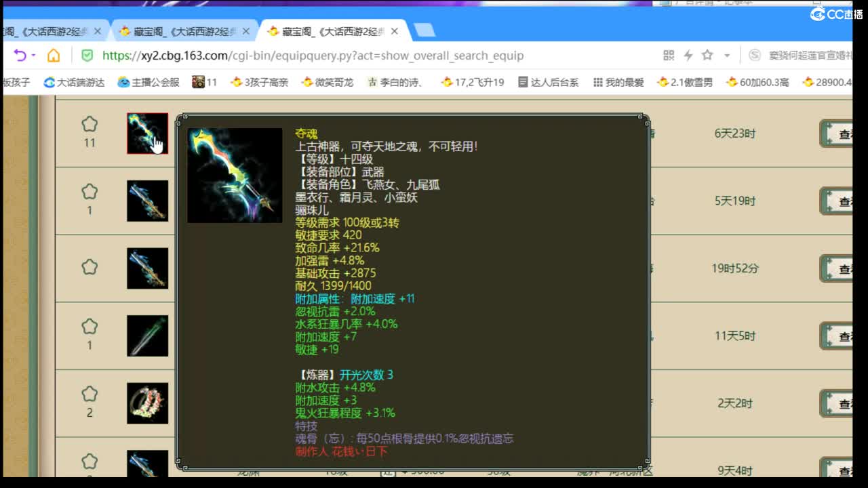868x488 pixels.
Task: Click the large 夺魂 weapon image in tooltip
Action: click(x=235, y=176)
